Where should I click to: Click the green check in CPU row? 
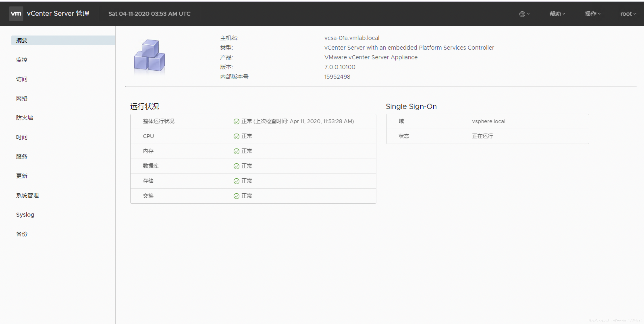(236, 136)
